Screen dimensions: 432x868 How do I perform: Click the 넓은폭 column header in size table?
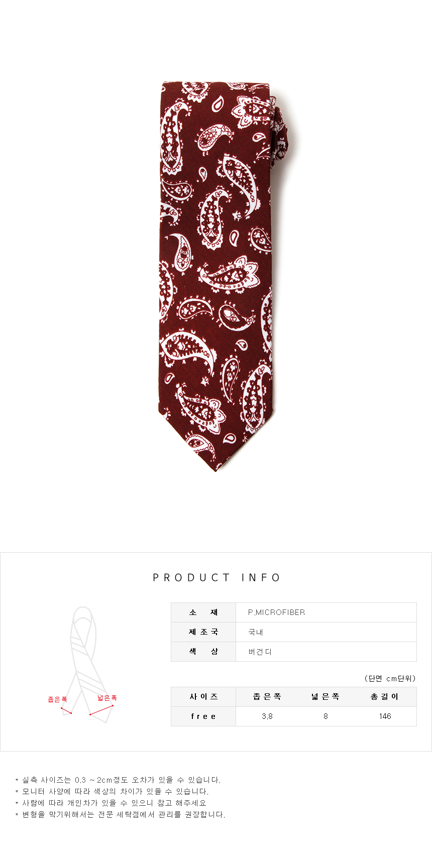[x=326, y=697]
